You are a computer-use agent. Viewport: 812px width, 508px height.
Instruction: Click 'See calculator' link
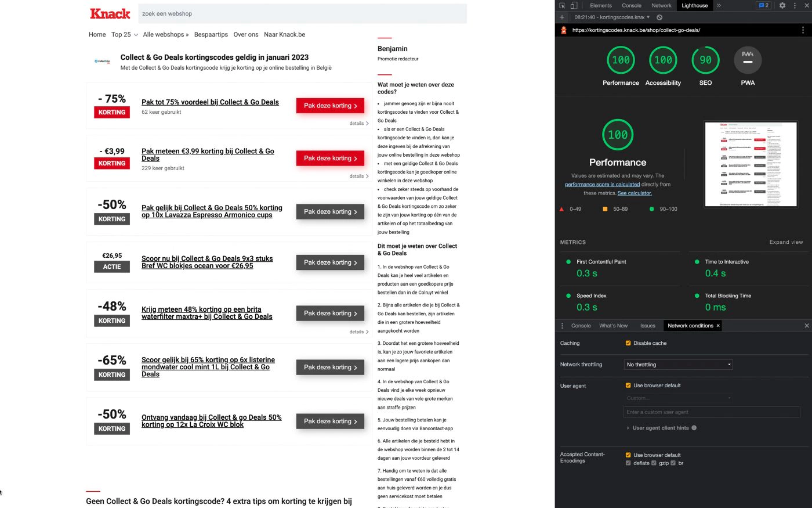pyautogui.click(x=635, y=193)
